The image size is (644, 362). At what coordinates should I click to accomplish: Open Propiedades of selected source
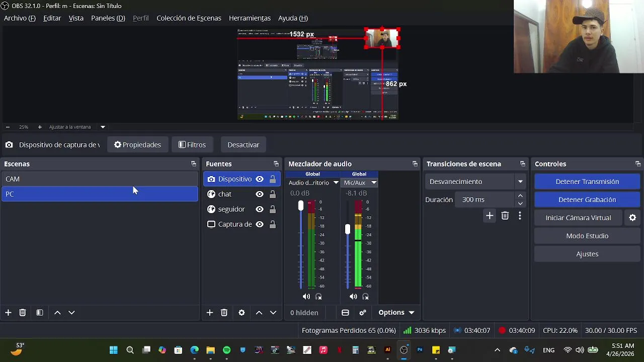click(137, 145)
